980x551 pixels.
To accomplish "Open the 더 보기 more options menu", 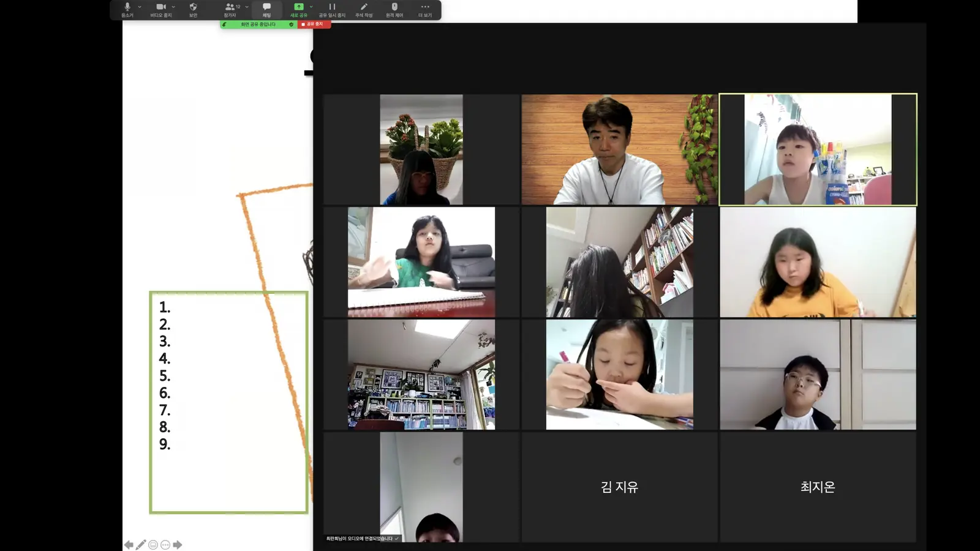I will coord(425,10).
